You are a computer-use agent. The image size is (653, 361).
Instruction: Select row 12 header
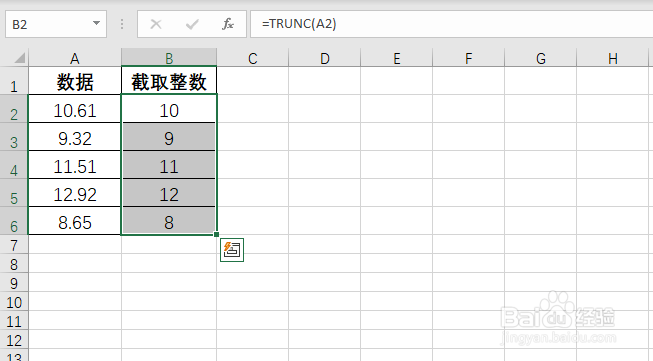(14, 340)
